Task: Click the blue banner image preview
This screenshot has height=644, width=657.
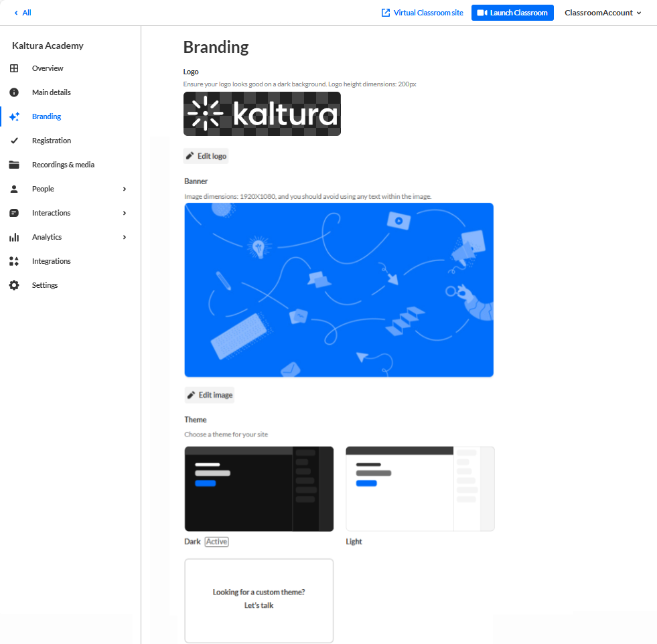Action: point(339,290)
